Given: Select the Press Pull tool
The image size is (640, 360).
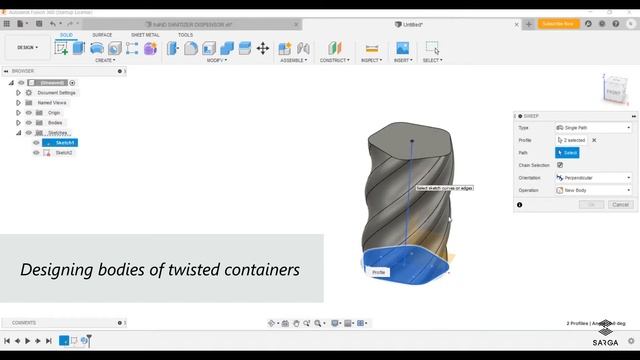Looking at the screenshot, I should 173,48.
